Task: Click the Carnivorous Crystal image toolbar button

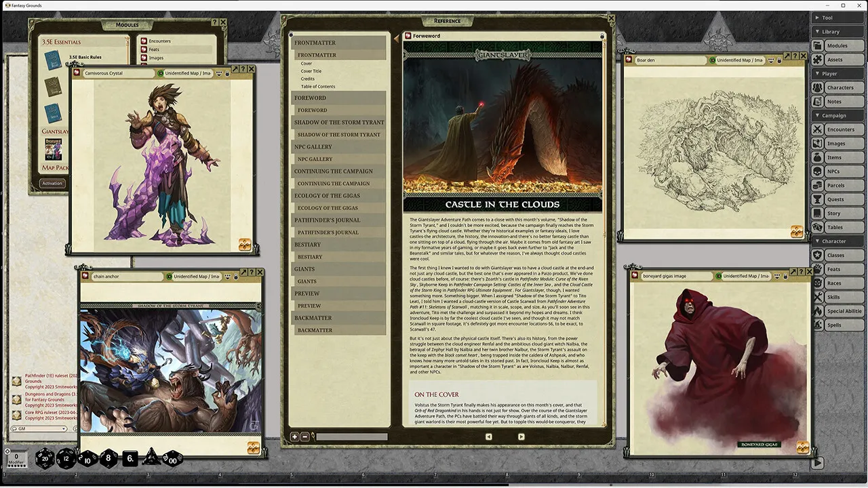Action: (245, 245)
